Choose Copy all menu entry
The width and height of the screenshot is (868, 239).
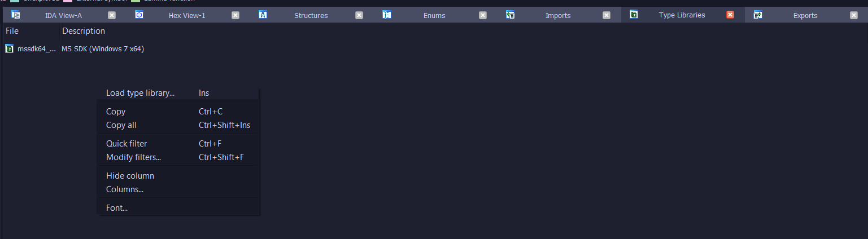click(x=178, y=125)
